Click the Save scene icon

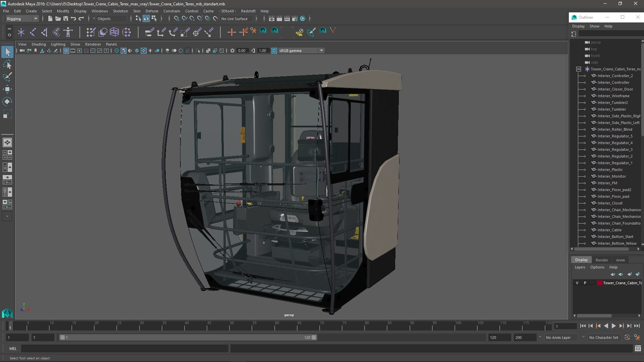66,19
